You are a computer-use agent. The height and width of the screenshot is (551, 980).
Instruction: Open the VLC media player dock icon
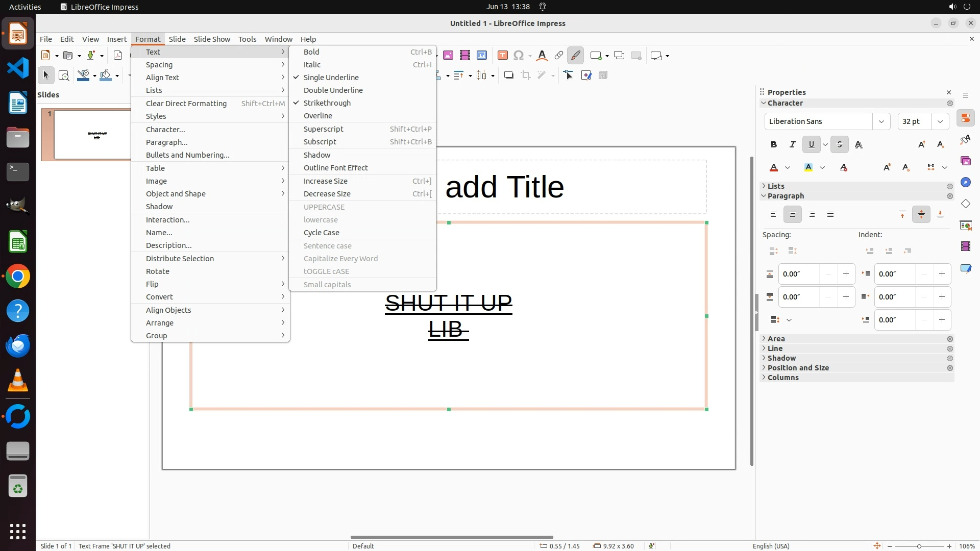tap(18, 381)
